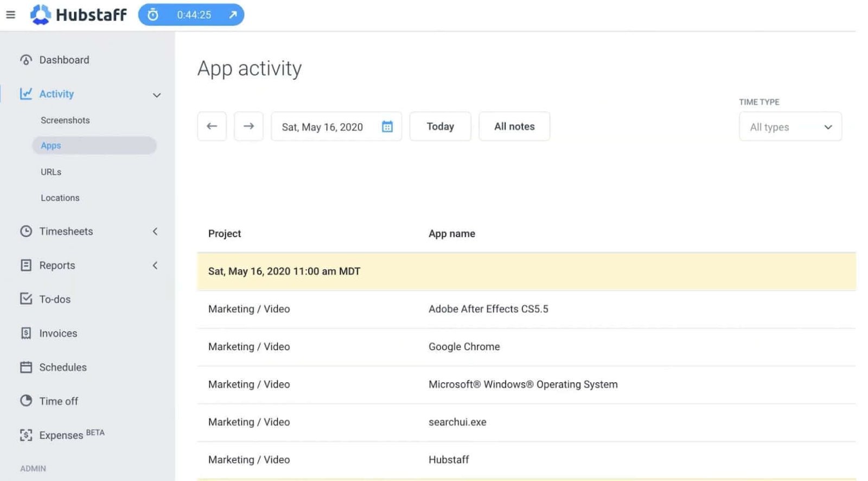The image size is (868, 481).
Task: Collapse the Activity section chevron
Action: tap(157, 95)
